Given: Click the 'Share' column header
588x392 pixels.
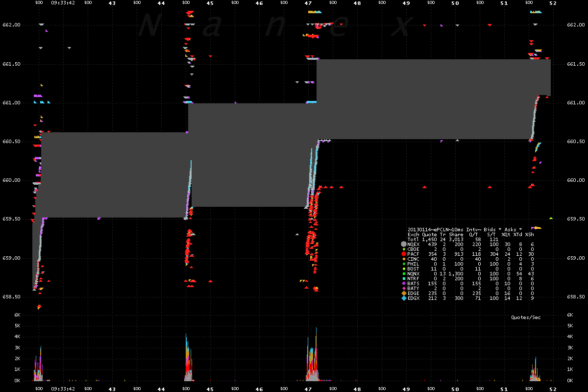Looking at the screenshot, I should [x=456, y=234].
